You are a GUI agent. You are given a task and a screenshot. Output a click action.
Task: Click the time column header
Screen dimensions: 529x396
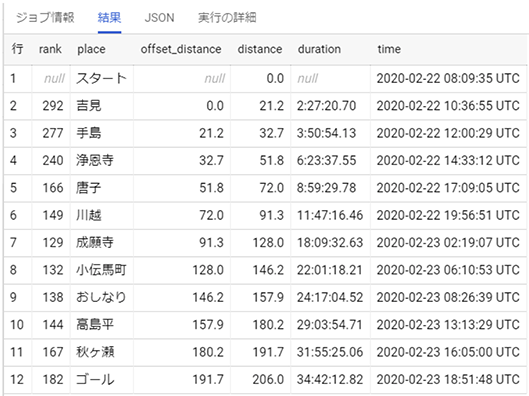(389, 49)
